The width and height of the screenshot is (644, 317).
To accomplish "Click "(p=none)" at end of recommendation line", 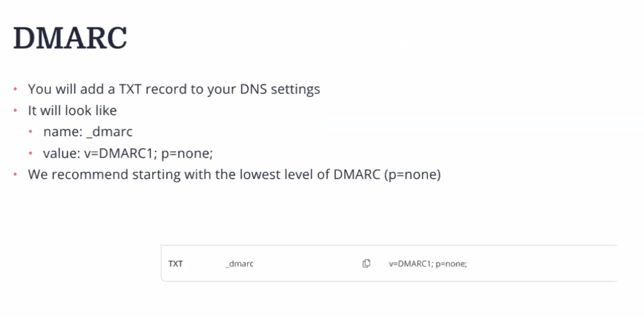I will point(412,175).
